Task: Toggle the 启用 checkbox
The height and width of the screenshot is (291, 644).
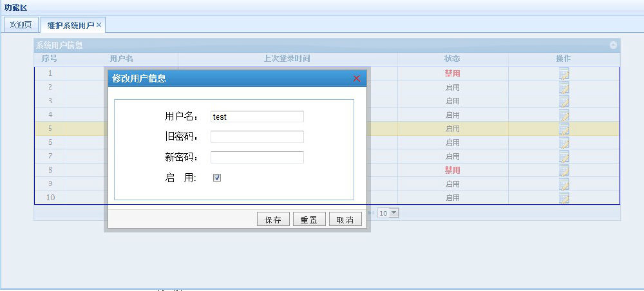Action: 217,178
